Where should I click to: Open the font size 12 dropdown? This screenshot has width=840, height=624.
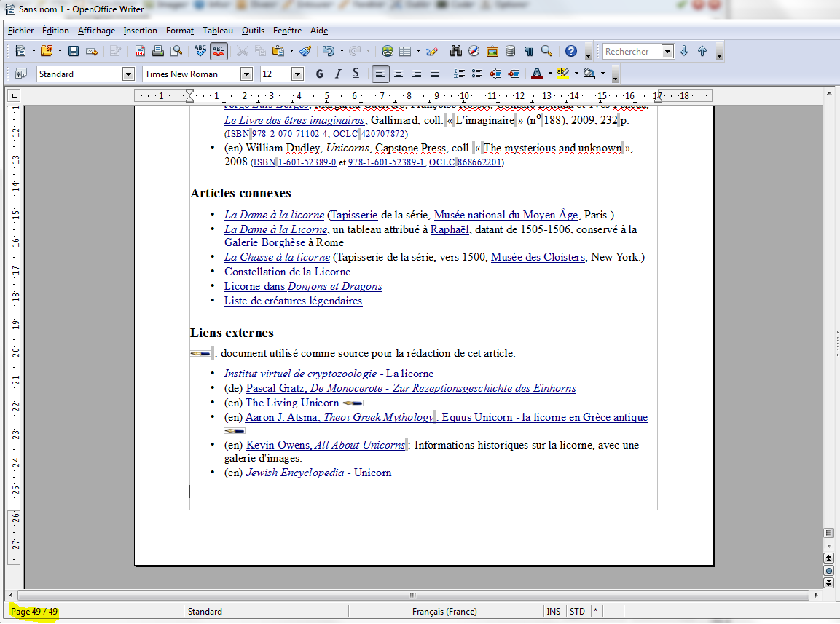(297, 74)
